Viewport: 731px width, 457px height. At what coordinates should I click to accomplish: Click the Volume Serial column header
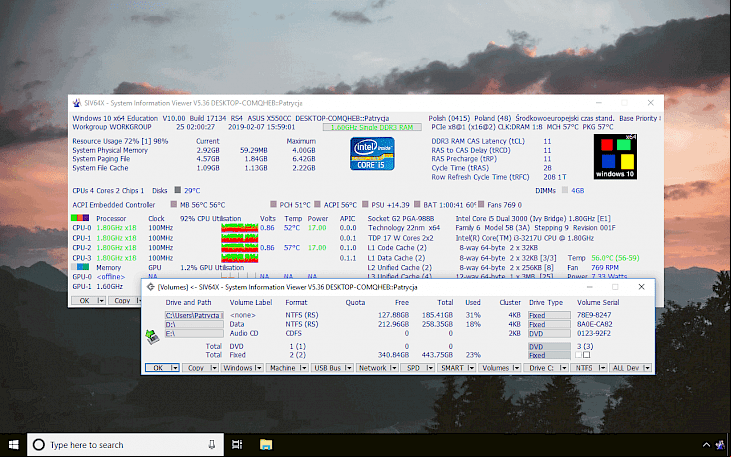click(598, 302)
